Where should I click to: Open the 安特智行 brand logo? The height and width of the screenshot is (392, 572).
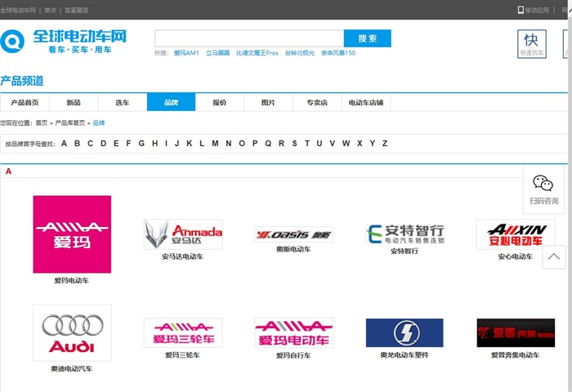click(x=404, y=234)
